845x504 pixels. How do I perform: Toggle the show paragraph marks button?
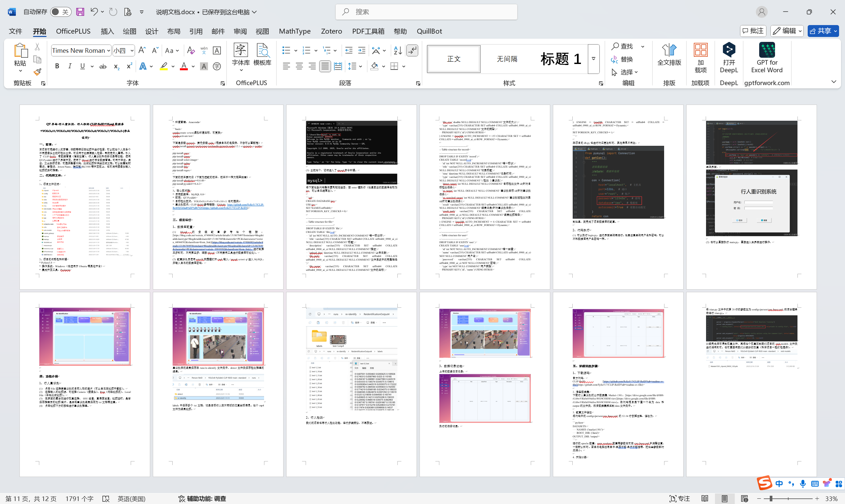click(412, 50)
